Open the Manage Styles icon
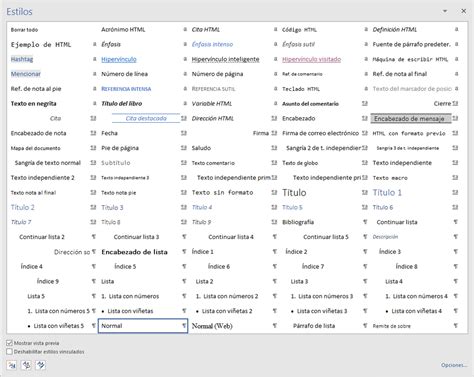Screen dimensions: 474x377 41,365
